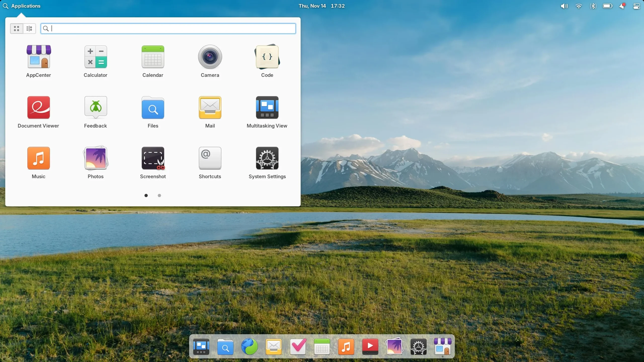Viewport: 644px width, 362px height.
Task: Switch to list view layout
Action: coord(29,28)
